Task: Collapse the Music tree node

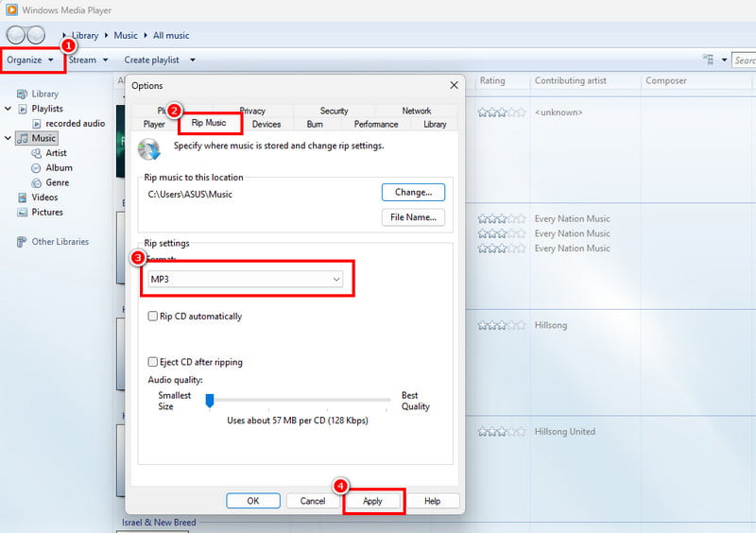Action: 8,138
